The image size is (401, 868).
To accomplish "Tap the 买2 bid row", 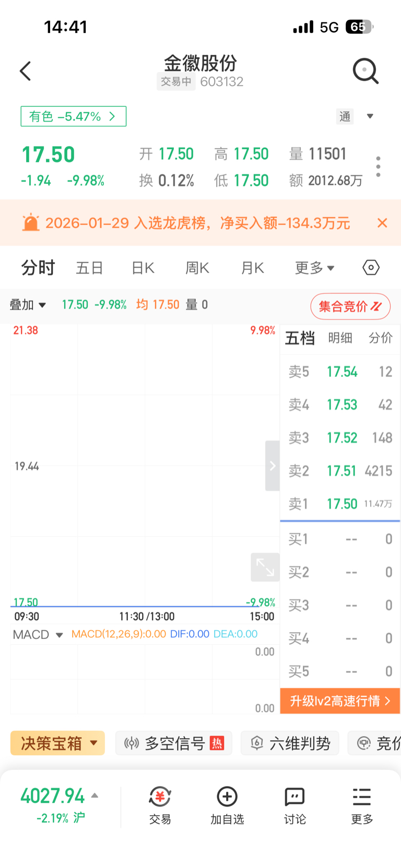I will (x=340, y=572).
